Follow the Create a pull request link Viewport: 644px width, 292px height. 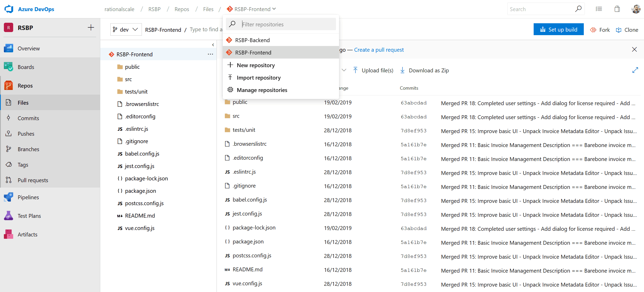tap(379, 50)
